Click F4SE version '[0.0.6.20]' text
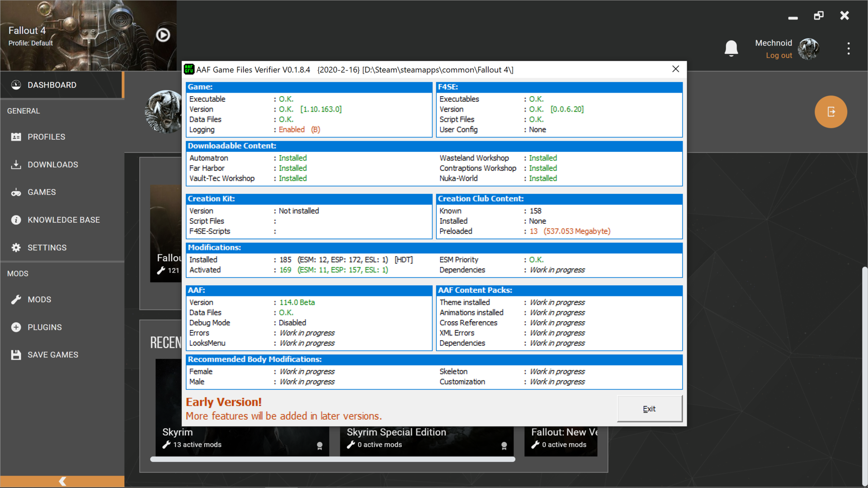Image resolution: width=868 pixels, height=488 pixels. pos(567,109)
